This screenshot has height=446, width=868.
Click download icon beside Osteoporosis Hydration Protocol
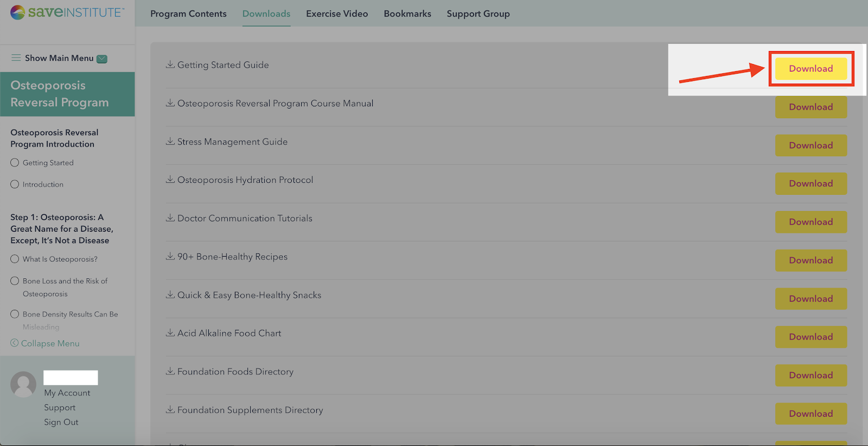(x=170, y=180)
